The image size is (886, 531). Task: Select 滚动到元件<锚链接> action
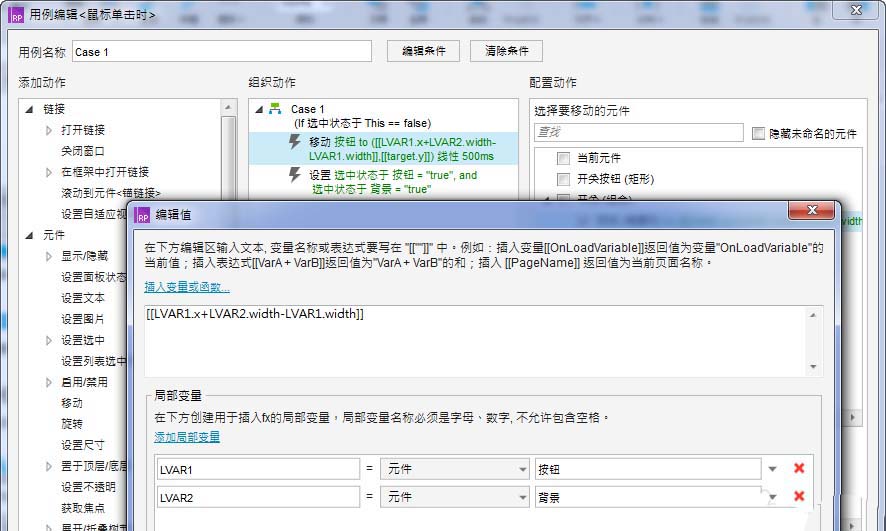[x=111, y=193]
